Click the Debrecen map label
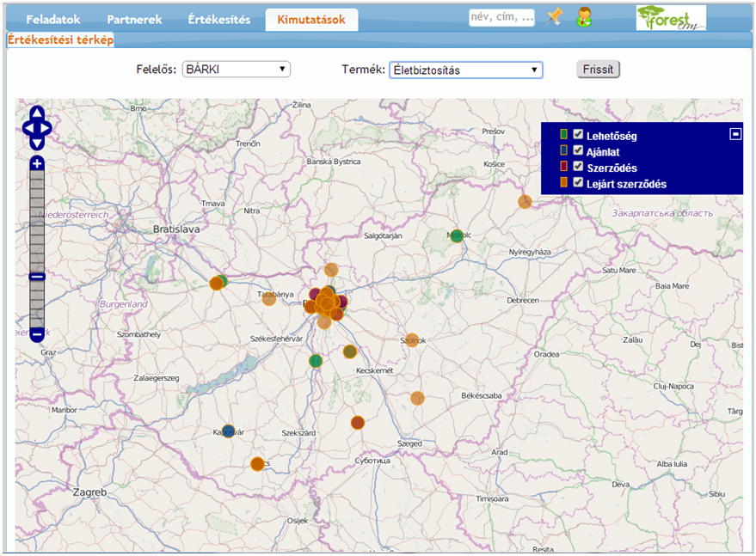 pos(523,300)
